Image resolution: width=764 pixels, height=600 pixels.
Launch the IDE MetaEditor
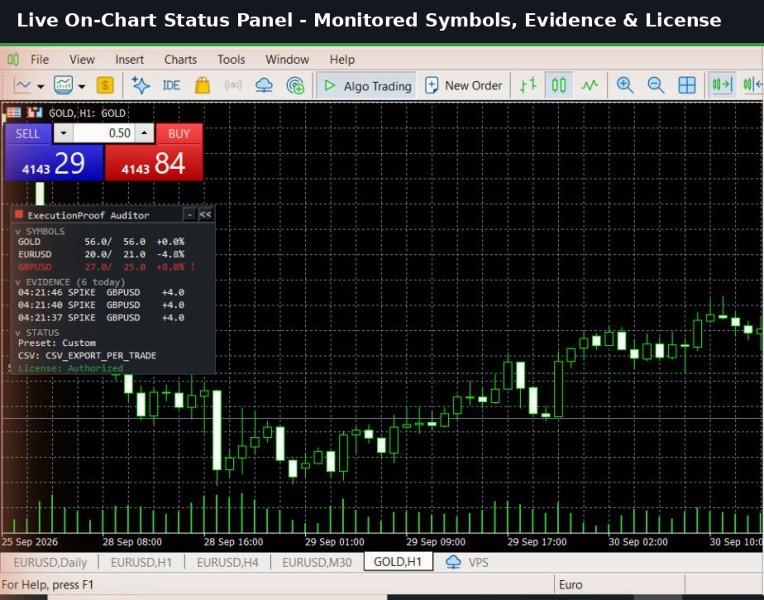click(171, 86)
